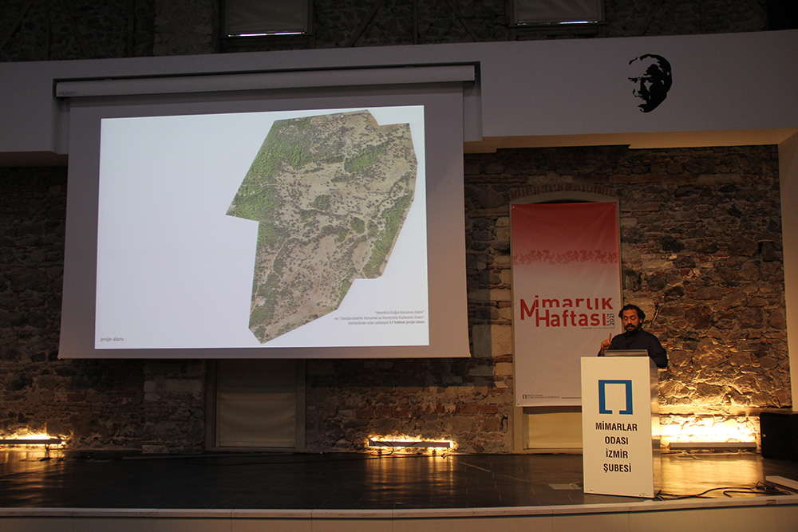Viewport: 798px width, 532px height.
Task: Click the blue square logo on the podium
Action: tap(615, 396)
